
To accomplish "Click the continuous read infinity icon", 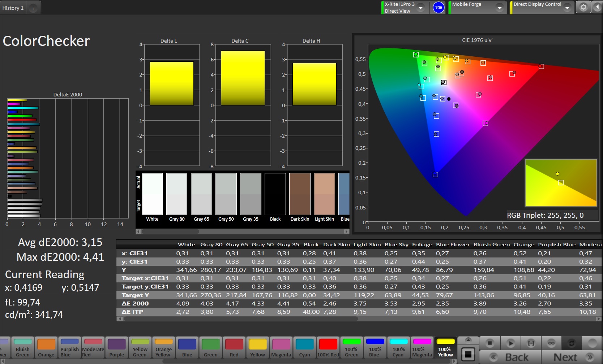I will click(551, 343).
